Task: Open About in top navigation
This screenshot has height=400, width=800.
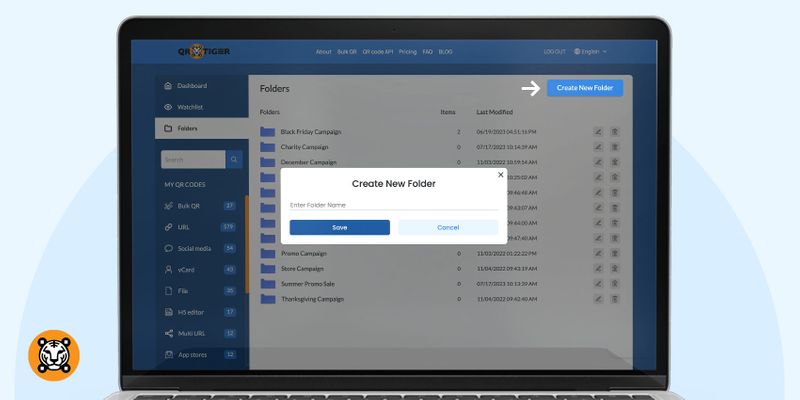Action: [x=323, y=52]
